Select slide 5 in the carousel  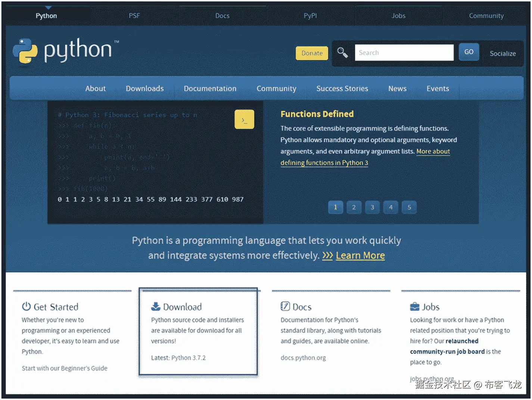409,207
